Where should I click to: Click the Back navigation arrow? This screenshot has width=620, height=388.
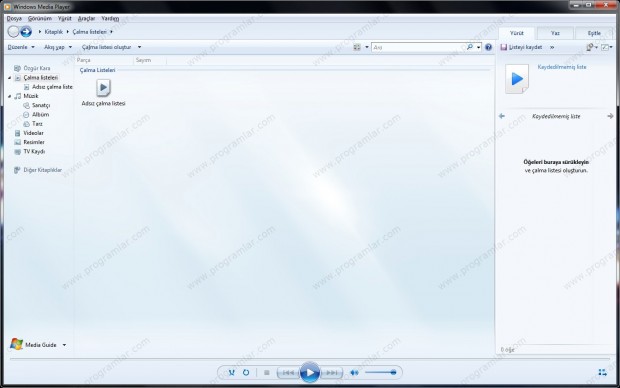click(13, 32)
